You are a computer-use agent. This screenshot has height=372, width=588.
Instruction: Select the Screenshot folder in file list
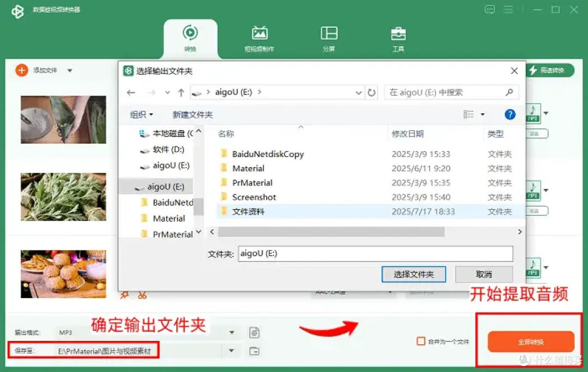(370, 197)
